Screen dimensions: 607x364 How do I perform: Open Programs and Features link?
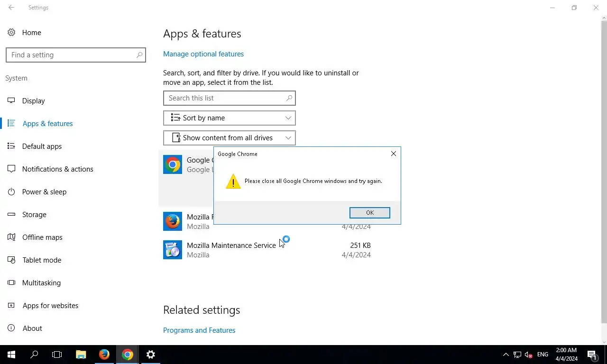[199, 330]
